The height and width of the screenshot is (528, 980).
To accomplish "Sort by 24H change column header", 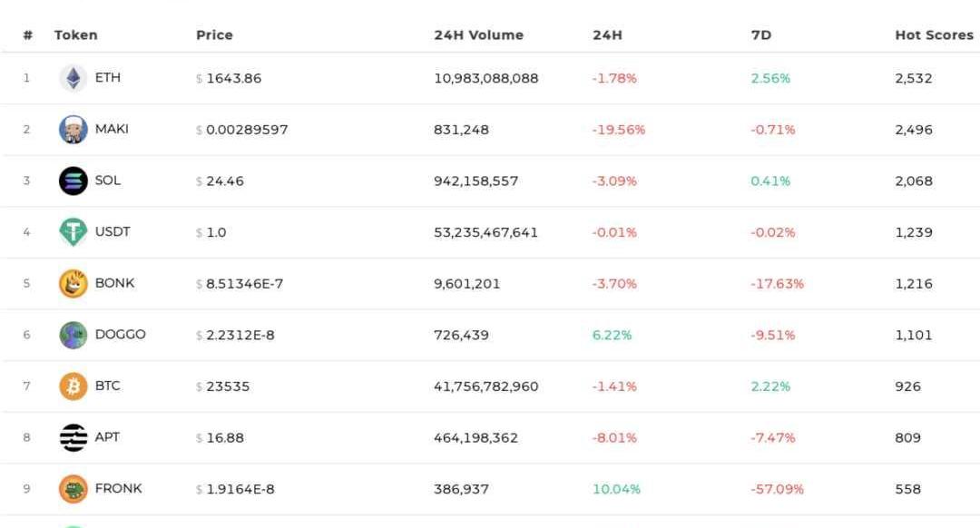I will (607, 35).
